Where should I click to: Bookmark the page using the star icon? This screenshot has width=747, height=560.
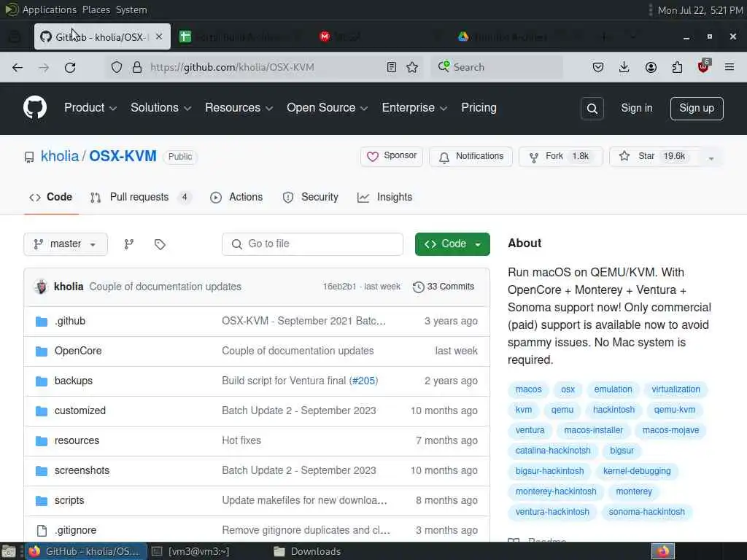click(413, 67)
